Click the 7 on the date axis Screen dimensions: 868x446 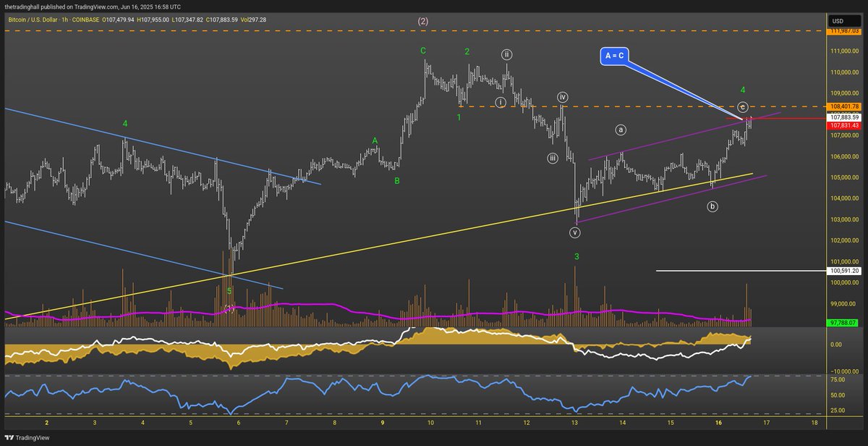[286, 422]
